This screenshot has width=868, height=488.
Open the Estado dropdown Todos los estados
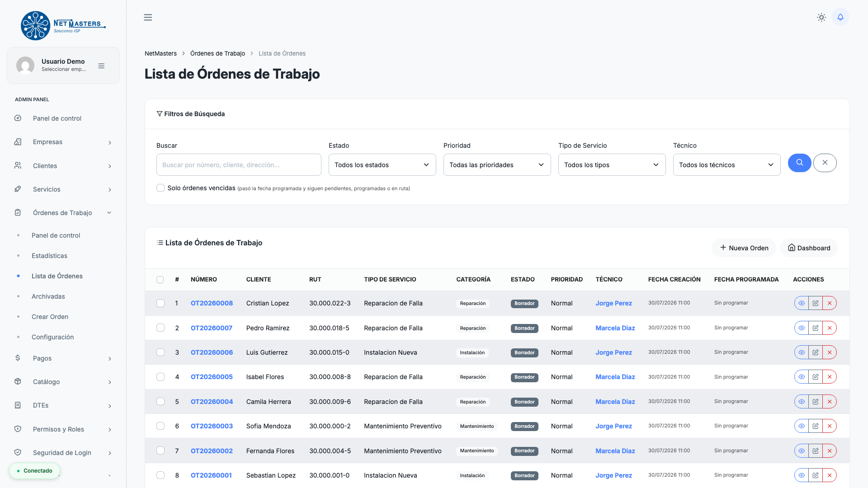pyautogui.click(x=382, y=165)
